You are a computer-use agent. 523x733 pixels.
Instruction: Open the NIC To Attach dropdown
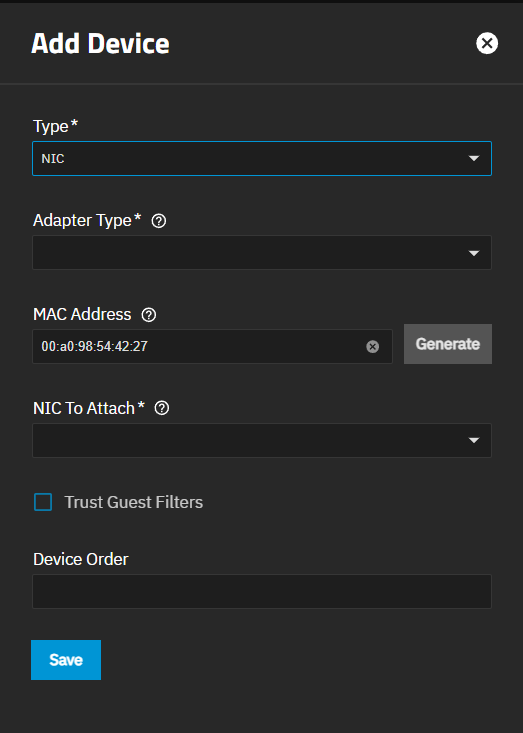pyautogui.click(x=262, y=440)
